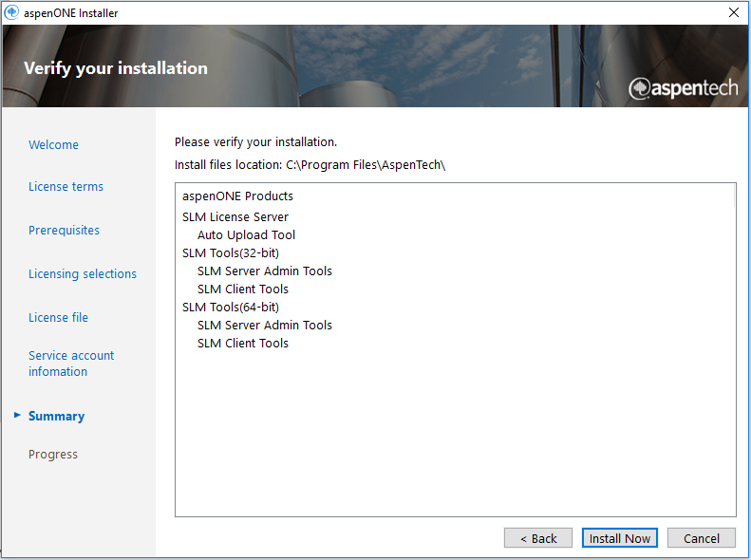Open the Welcome step in sidebar

(x=53, y=144)
